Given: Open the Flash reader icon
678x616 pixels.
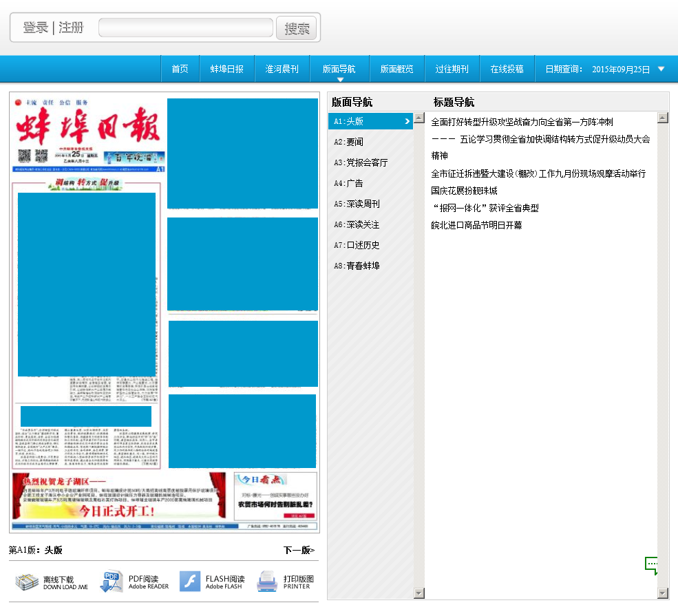Looking at the screenshot, I should pos(190,582).
